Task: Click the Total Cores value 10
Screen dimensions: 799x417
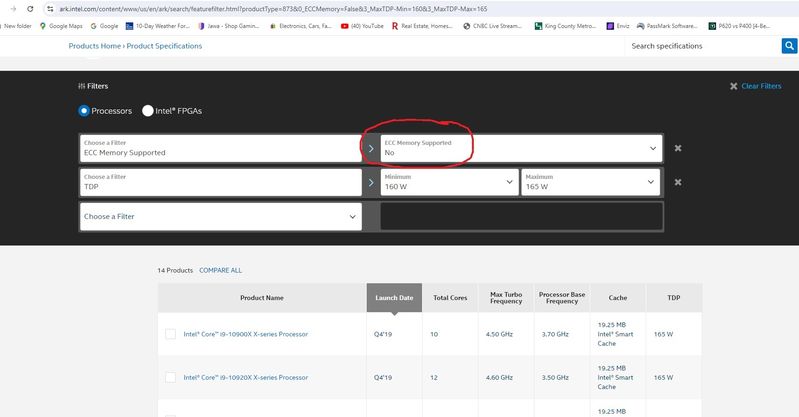Action: pos(434,334)
